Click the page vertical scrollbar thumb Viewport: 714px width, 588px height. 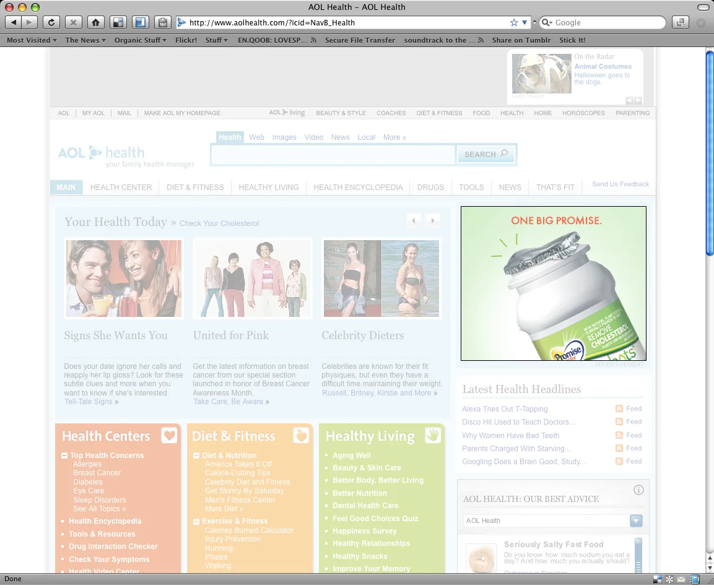[710, 153]
